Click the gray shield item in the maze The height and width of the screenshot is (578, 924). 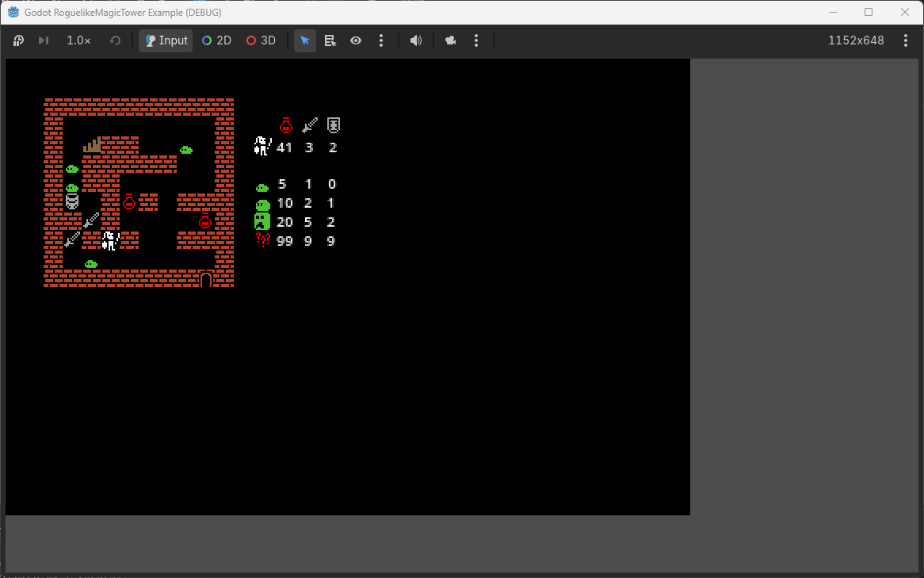click(72, 201)
